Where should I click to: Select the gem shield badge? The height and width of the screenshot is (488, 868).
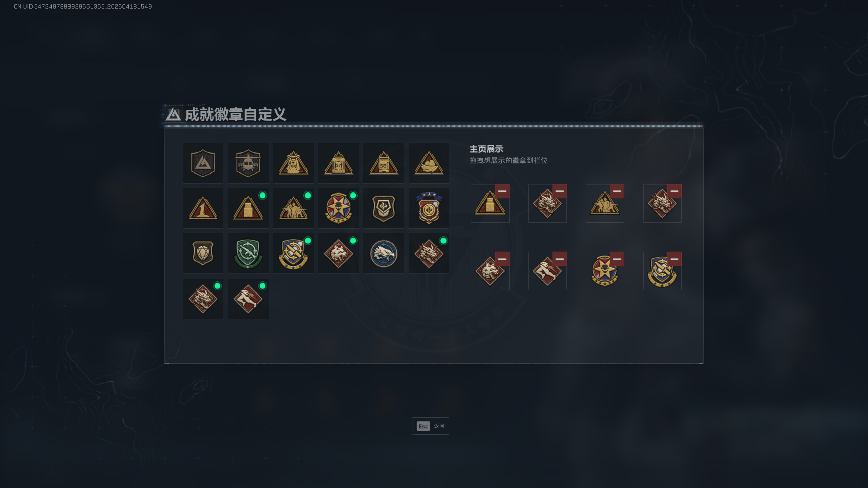[x=203, y=253]
